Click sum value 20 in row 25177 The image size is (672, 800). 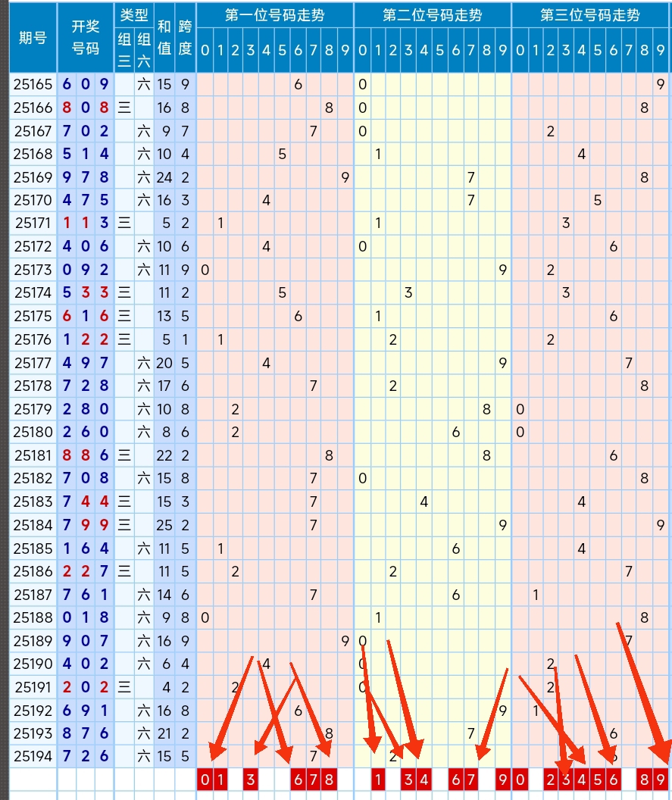click(164, 363)
